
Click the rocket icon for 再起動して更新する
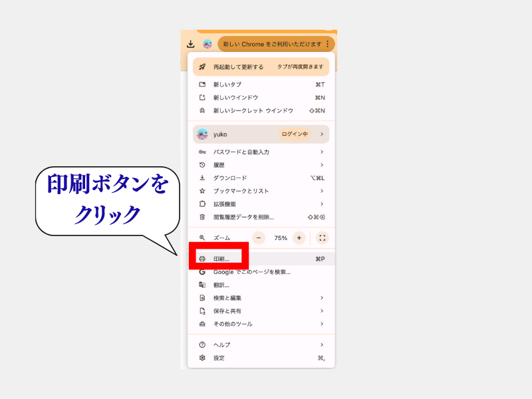202,66
